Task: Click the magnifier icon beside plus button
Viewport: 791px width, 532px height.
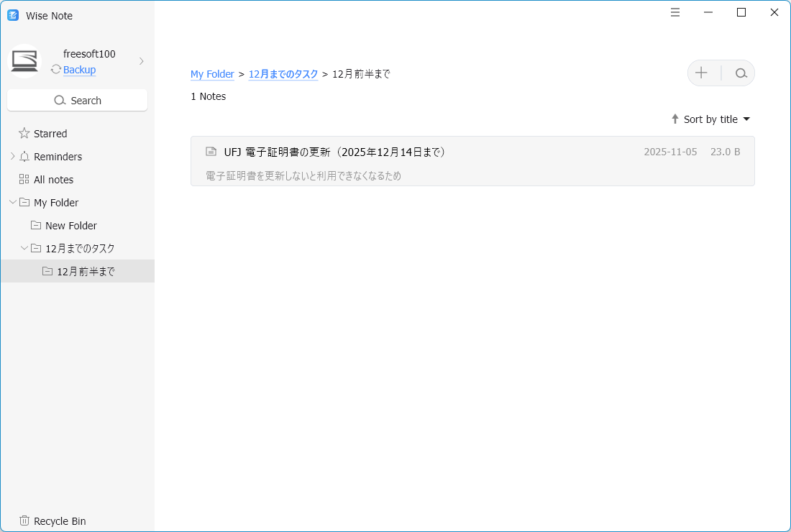Action: (x=741, y=73)
